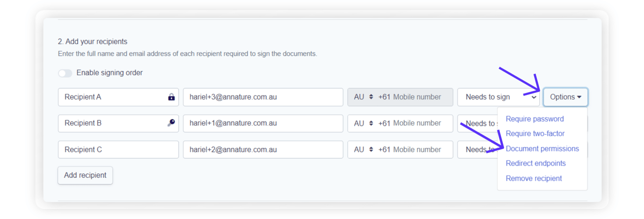Click the lock icon beside Recipient A
The width and height of the screenshot is (644, 219).
click(171, 97)
